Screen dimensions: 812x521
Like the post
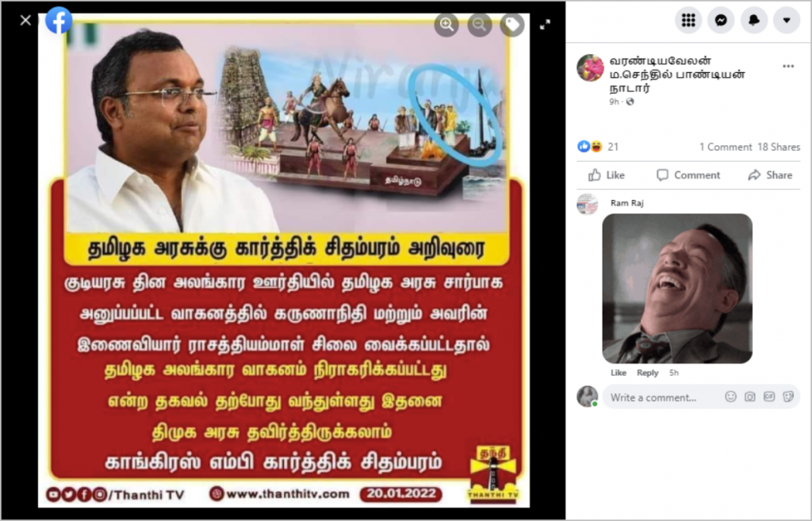point(607,175)
